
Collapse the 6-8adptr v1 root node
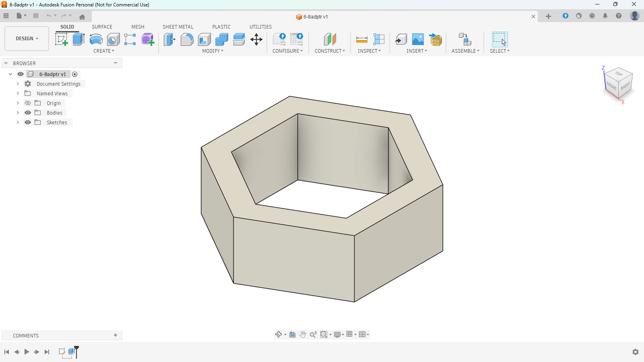coord(10,74)
